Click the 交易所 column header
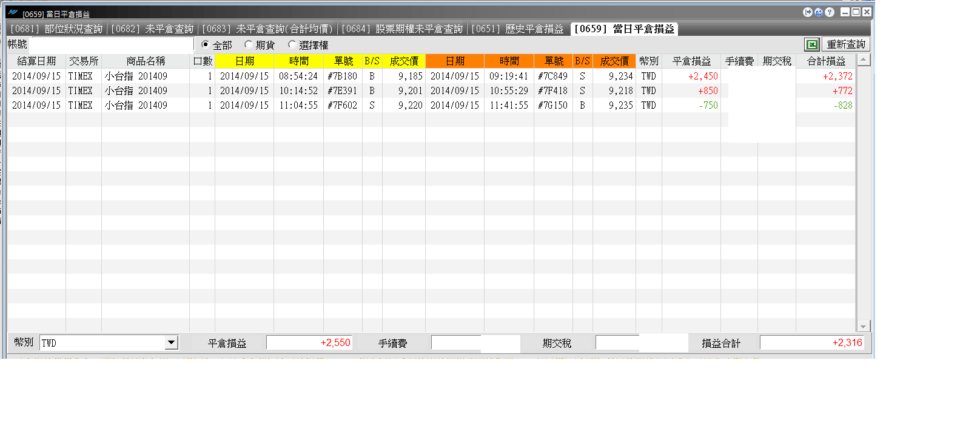This screenshot has height=448, width=980. point(84,61)
